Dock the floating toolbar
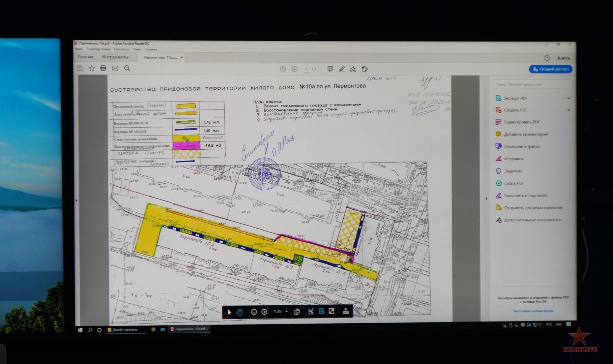Screen dimensions: 613x364 346,312
